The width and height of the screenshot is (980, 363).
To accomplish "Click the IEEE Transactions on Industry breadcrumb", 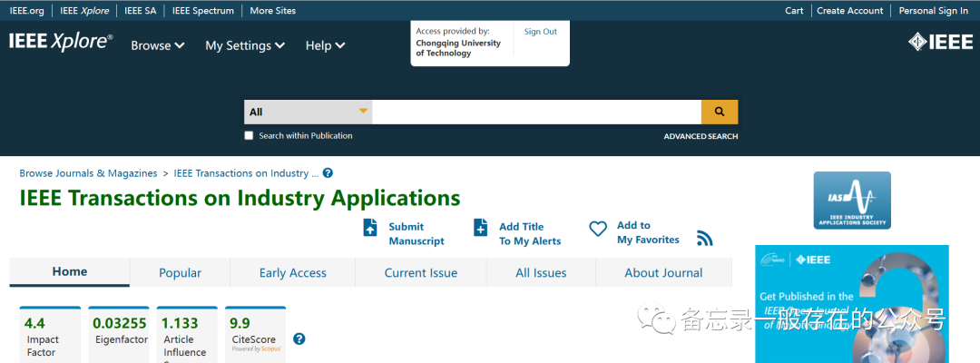I will pyautogui.click(x=246, y=173).
